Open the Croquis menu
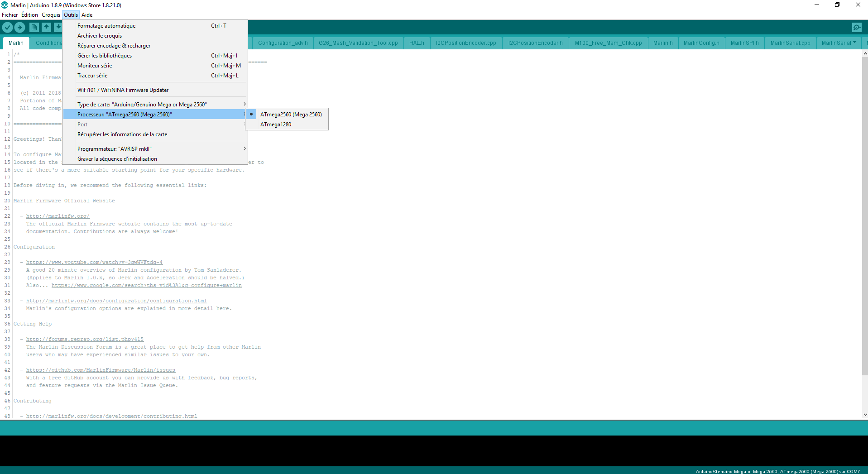This screenshot has height=474, width=868. click(51, 15)
